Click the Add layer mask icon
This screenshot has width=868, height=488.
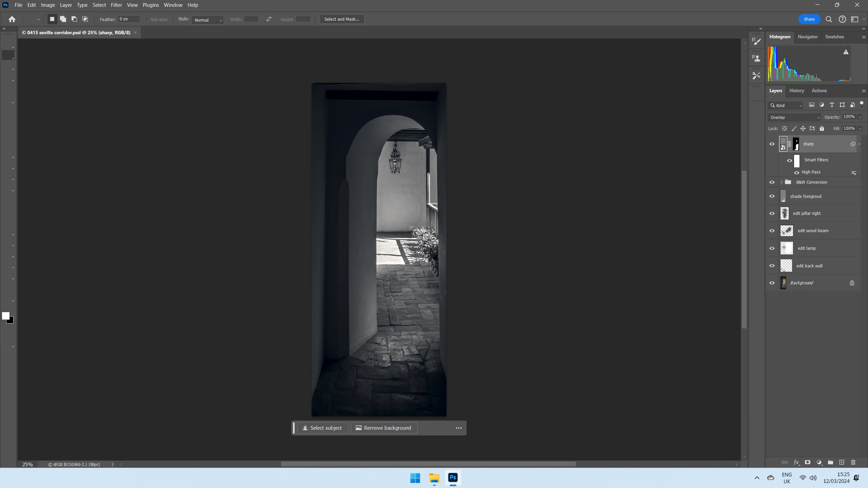point(808,462)
